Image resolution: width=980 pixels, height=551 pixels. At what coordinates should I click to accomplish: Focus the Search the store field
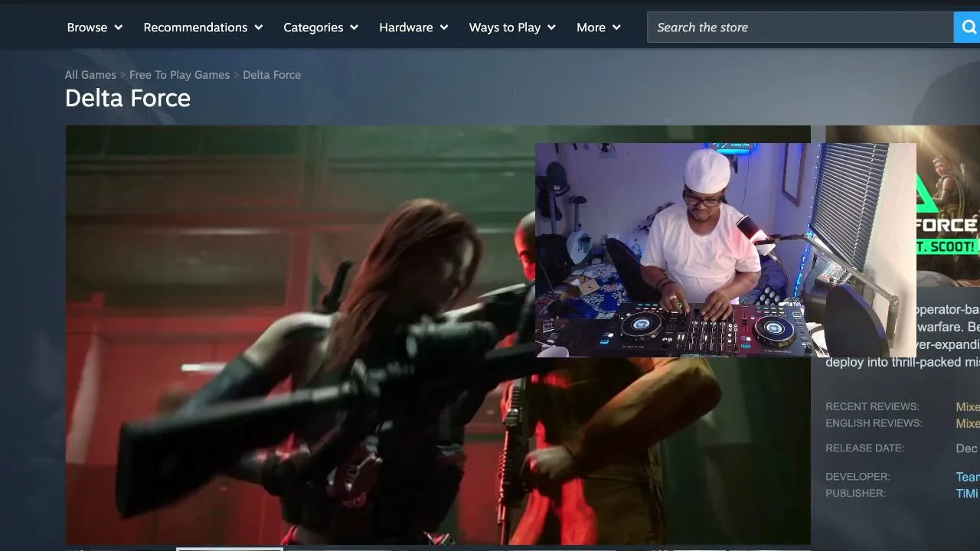point(800,28)
